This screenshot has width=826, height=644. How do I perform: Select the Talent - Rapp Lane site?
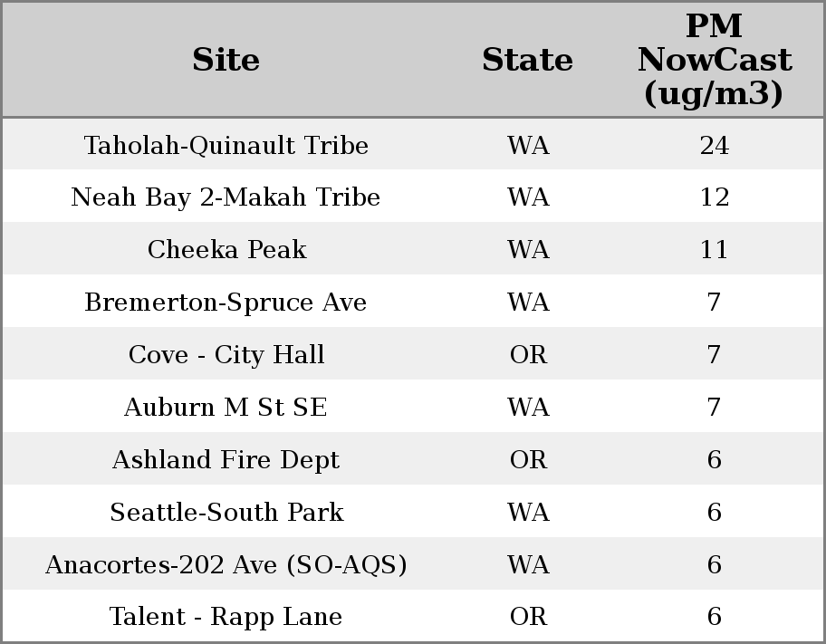click(226, 617)
